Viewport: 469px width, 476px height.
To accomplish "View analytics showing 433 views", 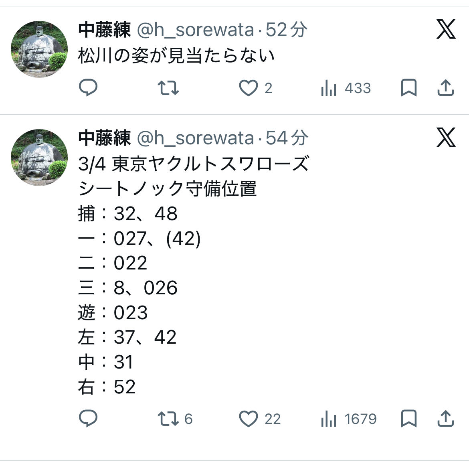I will pos(346,88).
